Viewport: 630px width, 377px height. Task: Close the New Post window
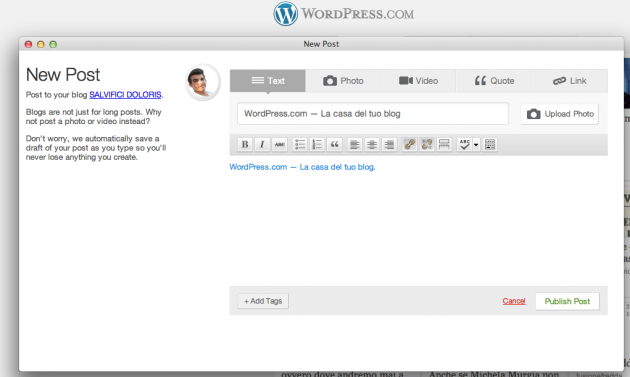tap(28, 44)
